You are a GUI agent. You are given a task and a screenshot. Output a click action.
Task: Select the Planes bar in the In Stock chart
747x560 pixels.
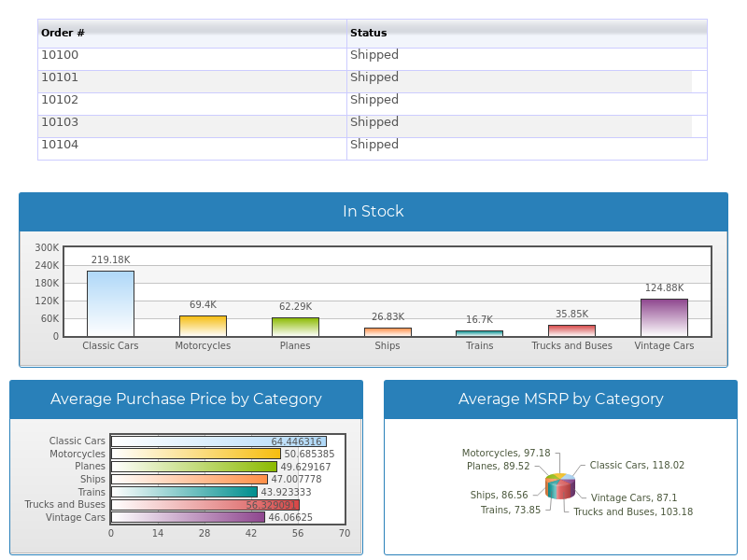(295, 326)
